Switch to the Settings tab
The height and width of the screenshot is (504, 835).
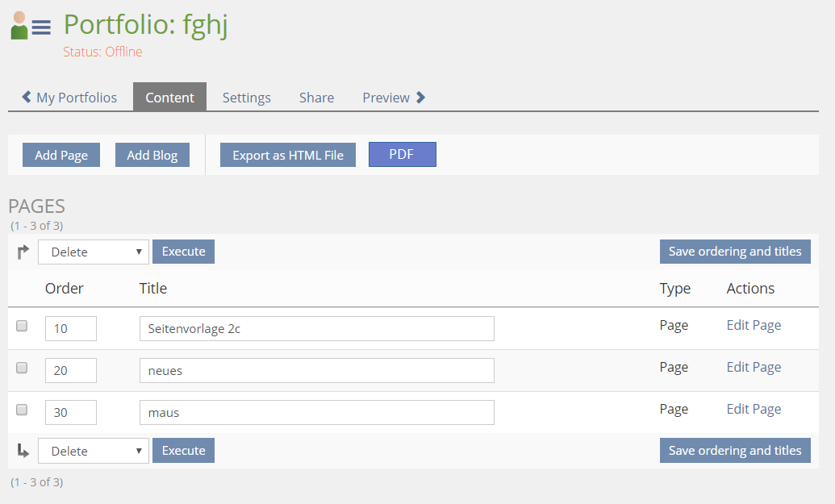pyautogui.click(x=247, y=98)
